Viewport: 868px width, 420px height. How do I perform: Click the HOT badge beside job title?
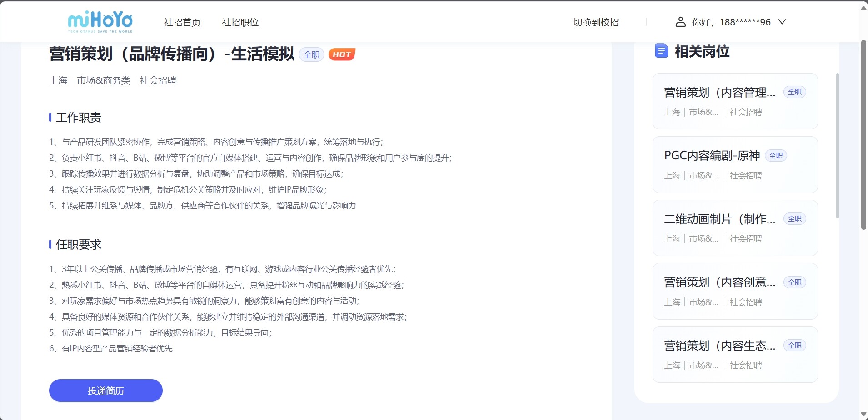click(x=342, y=54)
